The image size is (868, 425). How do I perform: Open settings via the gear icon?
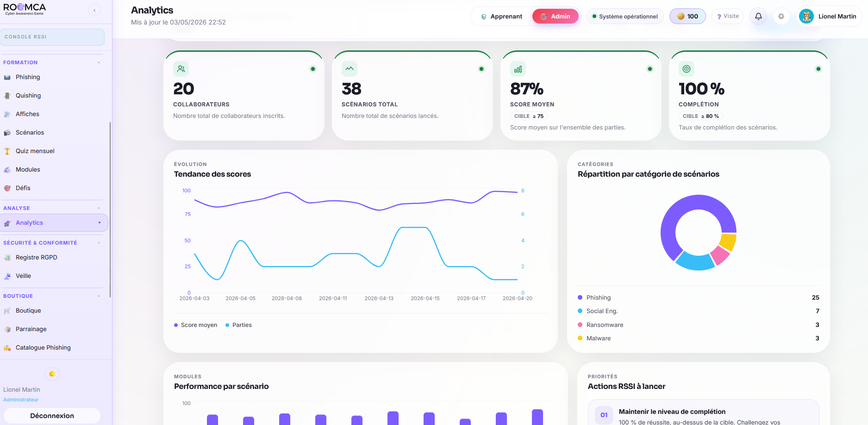[781, 16]
